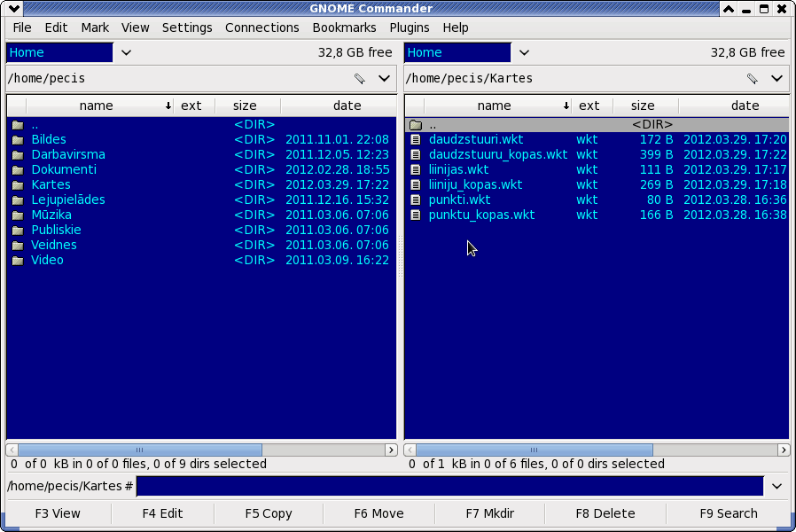Image resolution: width=796 pixels, height=532 pixels.
Task: Click the liinijas.wkt file icon
Action: [416, 169]
